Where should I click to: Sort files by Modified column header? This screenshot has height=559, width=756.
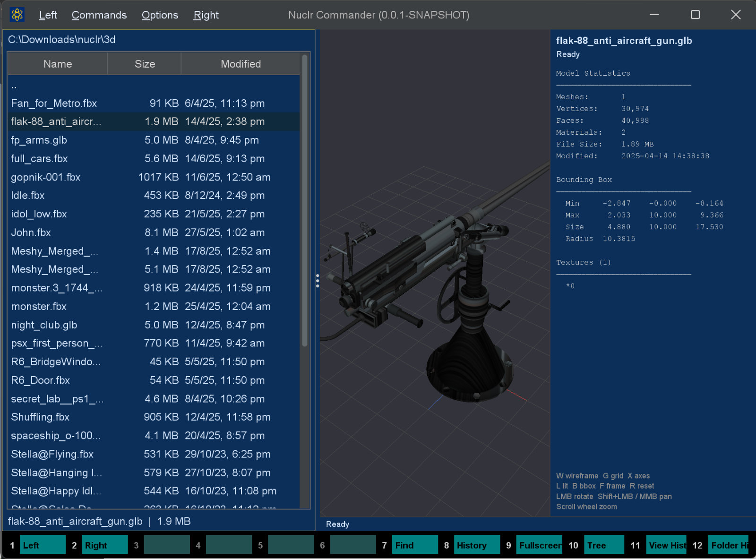coord(241,64)
